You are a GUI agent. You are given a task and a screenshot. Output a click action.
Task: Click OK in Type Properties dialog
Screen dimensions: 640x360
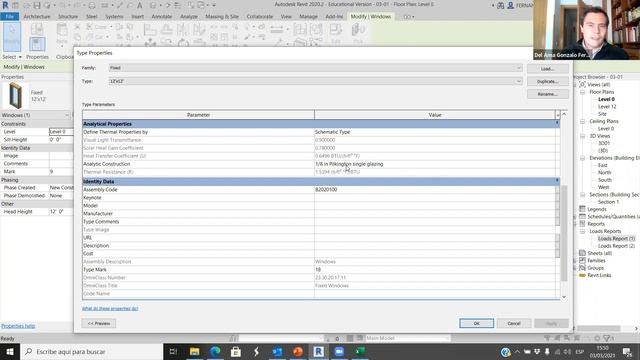476,323
